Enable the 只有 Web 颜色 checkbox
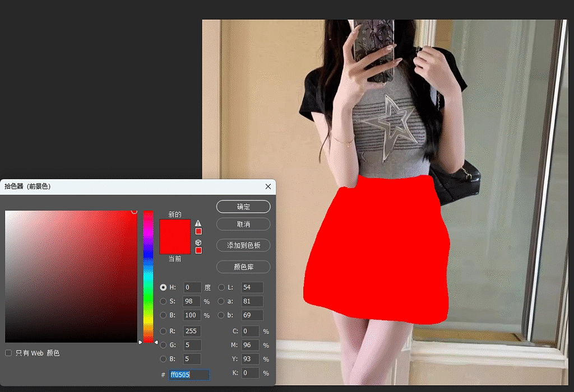 click(8, 353)
